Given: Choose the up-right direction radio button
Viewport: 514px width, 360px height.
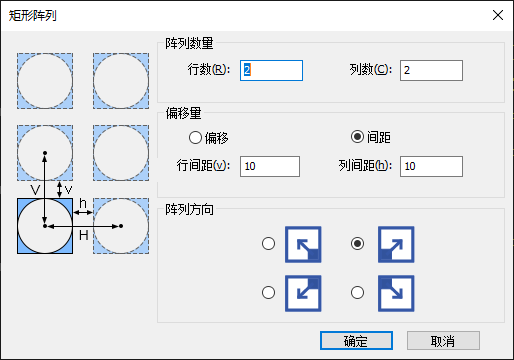Looking at the screenshot, I should (357, 244).
